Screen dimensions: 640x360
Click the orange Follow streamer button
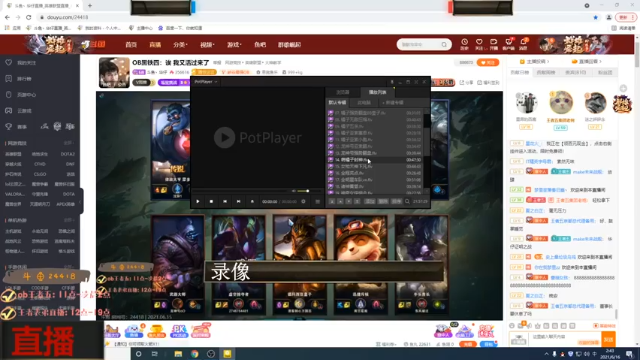tap(488, 62)
